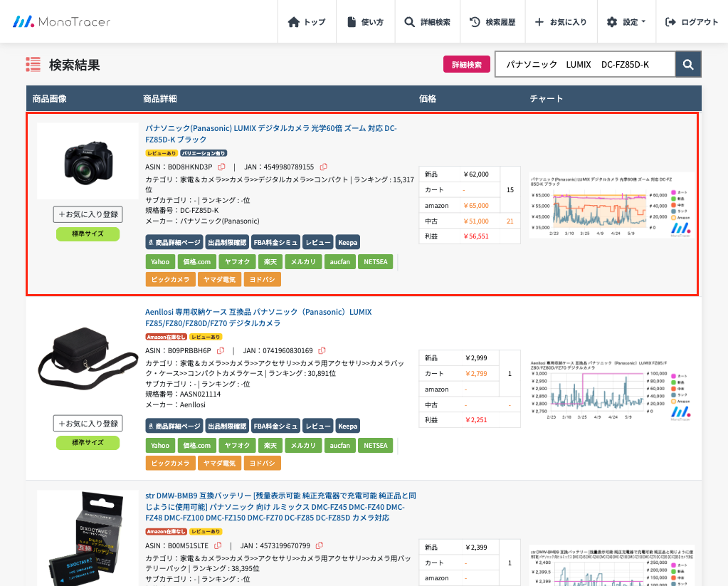The image size is (728, 586).
Task: Open the Panasonic LUMIX DC-FZ85D-K product title link
Action: tap(271, 134)
